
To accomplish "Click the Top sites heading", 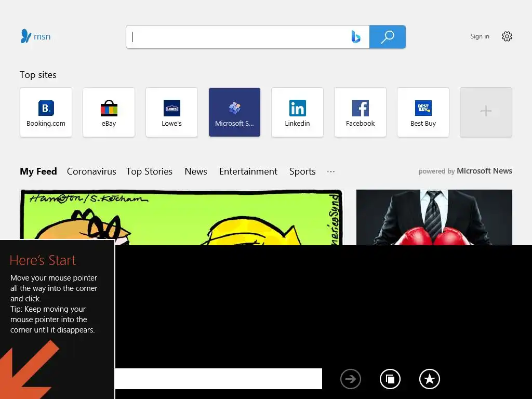I will pyautogui.click(x=38, y=75).
